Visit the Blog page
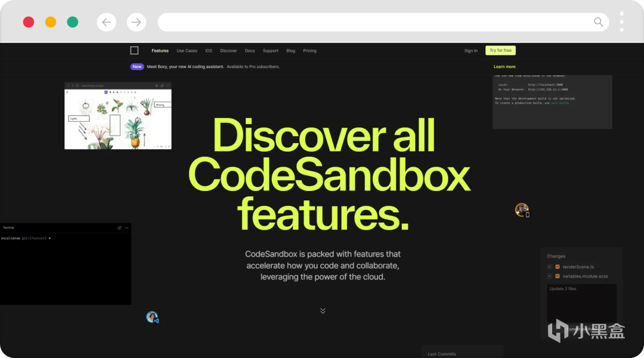Screen dimensions: 644x358 pyautogui.click(x=291, y=51)
